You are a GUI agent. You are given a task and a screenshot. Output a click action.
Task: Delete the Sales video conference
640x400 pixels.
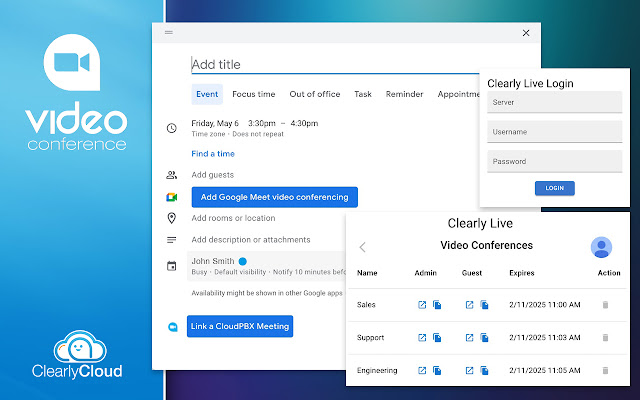[x=605, y=304]
